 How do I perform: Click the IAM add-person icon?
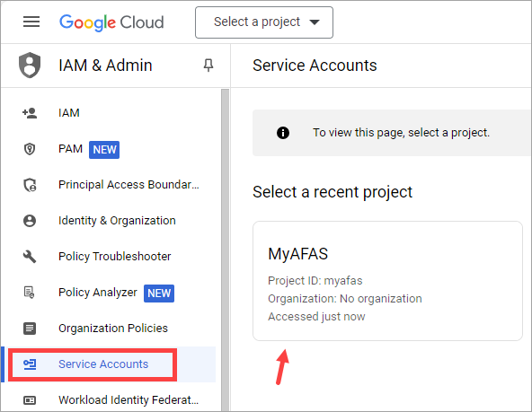30,113
